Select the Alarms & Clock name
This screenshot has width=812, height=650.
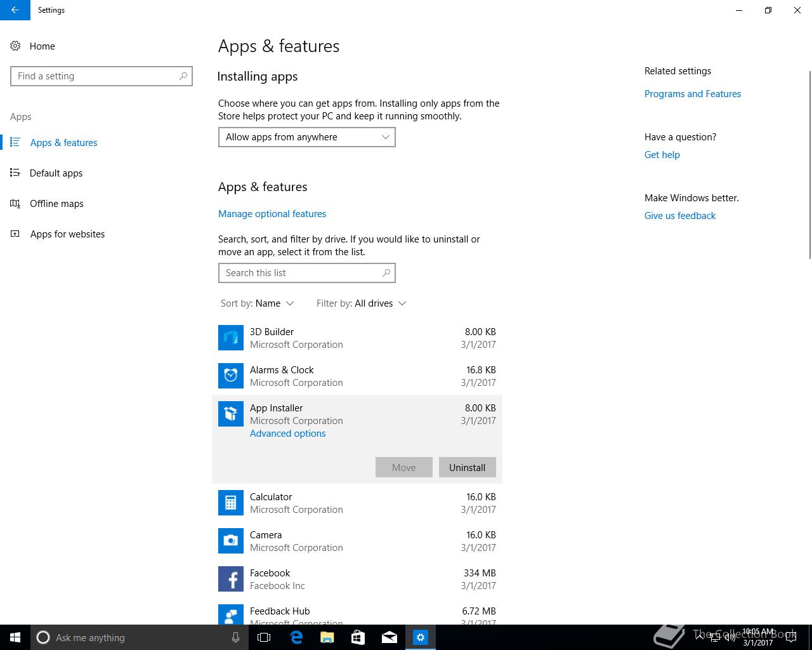pos(282,370)
